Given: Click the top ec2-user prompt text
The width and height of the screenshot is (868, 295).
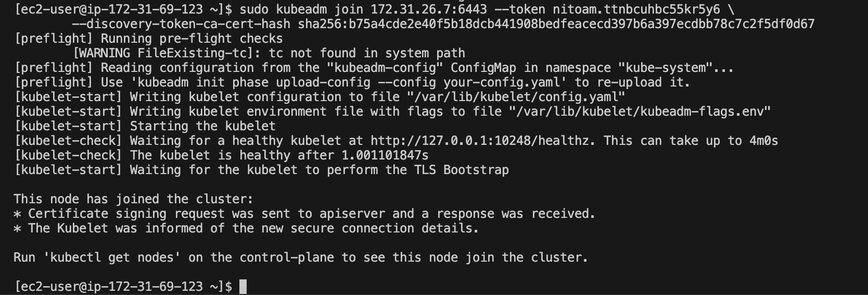Looking at the screenshot, I should [124, 9].
